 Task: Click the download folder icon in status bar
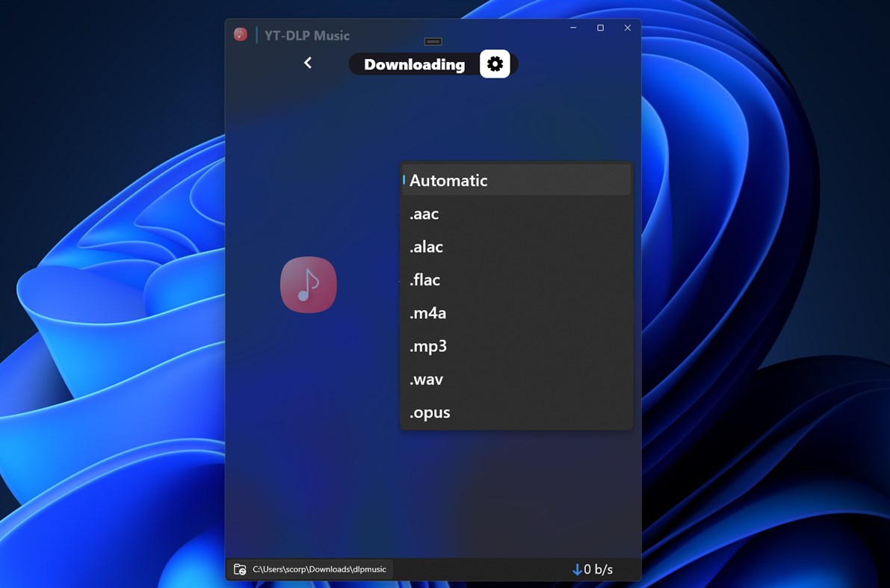[x=240, y=569]
